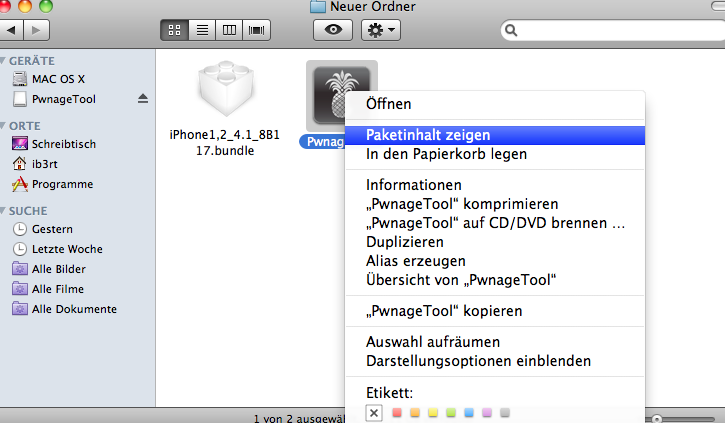
Task: Choose „PwnageTool“ auf CD/DVD brennen
Action: [495, 223]
